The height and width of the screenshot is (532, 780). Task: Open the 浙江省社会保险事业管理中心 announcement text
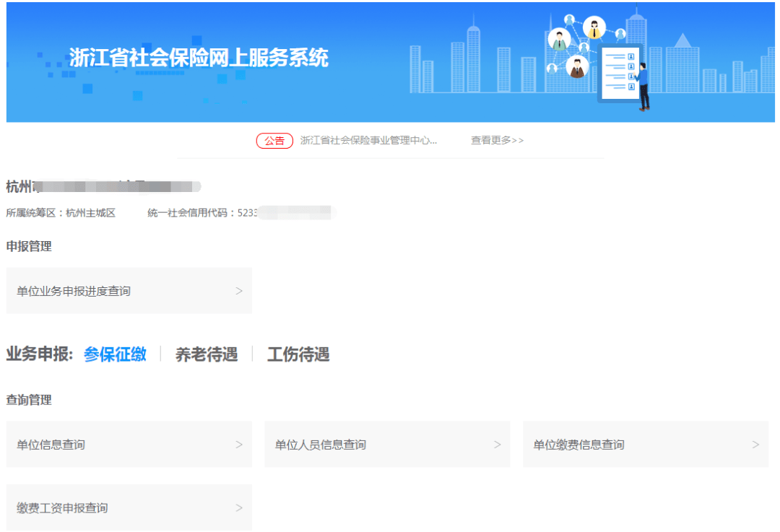pos(368,141)
